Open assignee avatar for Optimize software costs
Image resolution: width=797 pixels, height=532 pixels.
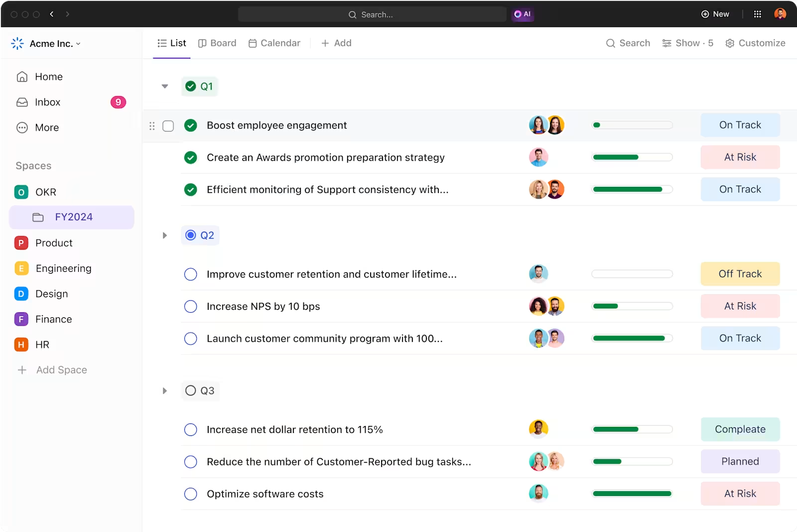pyautogui.click(x=538, y=493)
